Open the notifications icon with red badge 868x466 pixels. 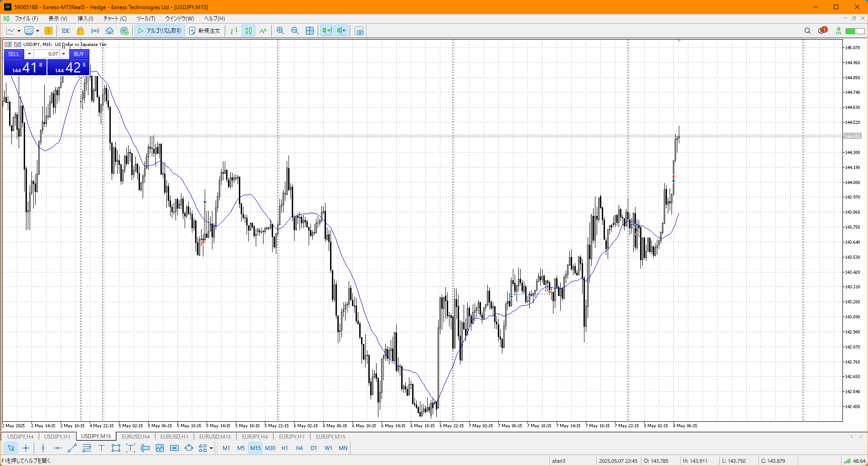(822, 31)
